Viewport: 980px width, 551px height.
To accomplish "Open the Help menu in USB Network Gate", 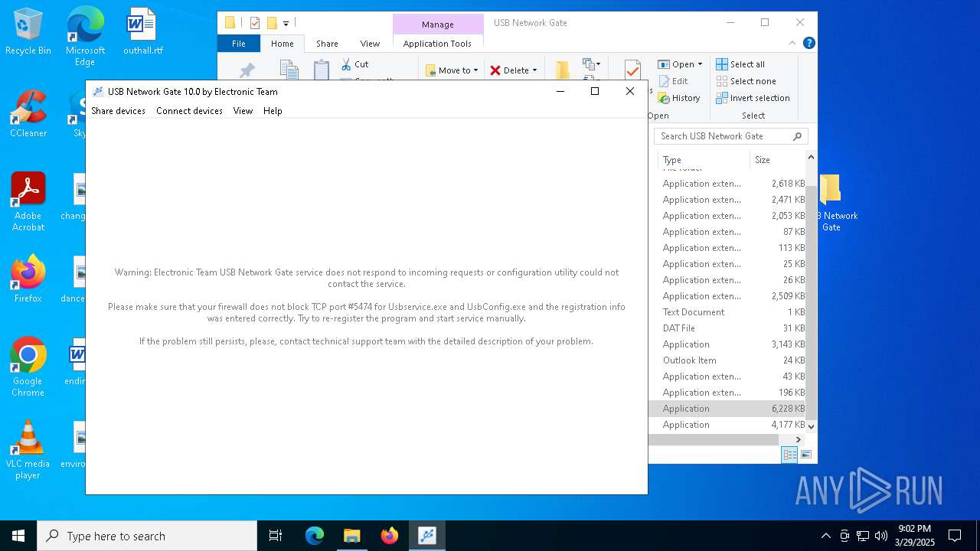I will [x=273, y=111].
